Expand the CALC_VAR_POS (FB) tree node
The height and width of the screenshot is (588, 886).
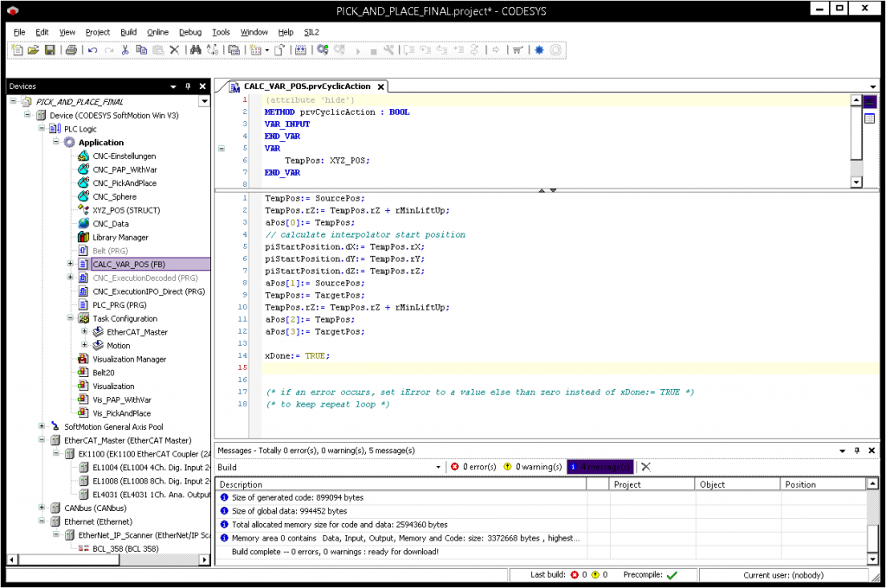coord(70,264)
